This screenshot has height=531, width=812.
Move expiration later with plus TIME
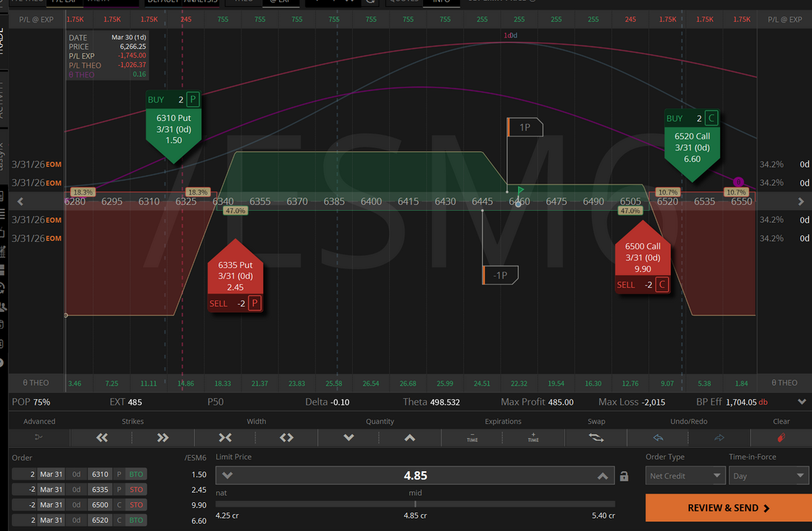point(534,437)
